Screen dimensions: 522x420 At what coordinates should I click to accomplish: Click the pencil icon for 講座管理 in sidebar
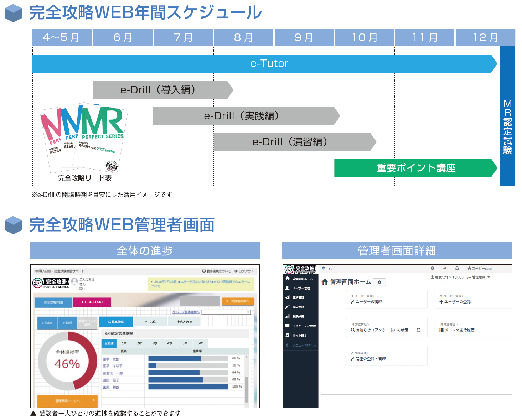287,307
